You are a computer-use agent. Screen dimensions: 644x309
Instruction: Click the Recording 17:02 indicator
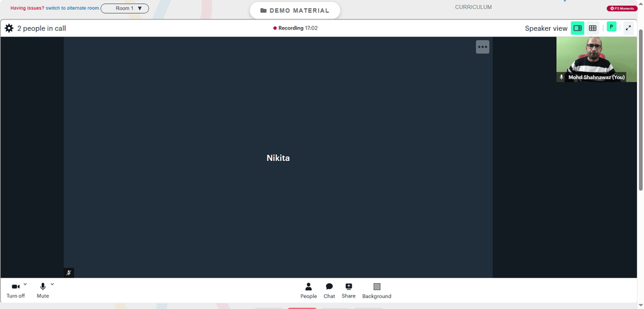(296, 28)
